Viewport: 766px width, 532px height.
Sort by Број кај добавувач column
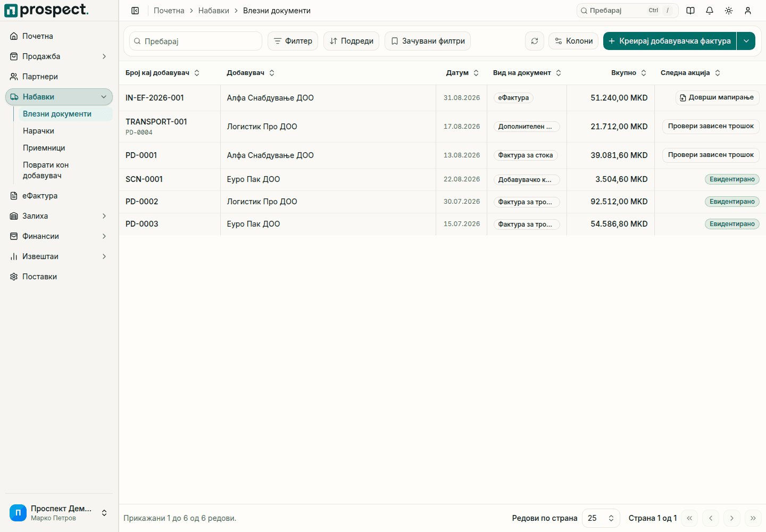[x=163, y=73]
